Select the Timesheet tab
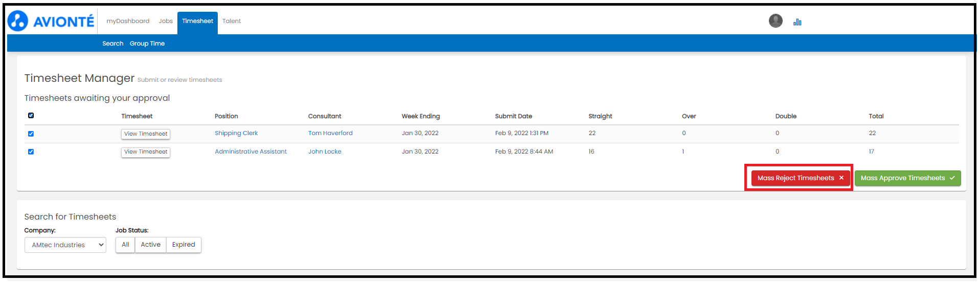Image resolution: width=980 pixels, height=282 pixels. [x=197, y=23]
